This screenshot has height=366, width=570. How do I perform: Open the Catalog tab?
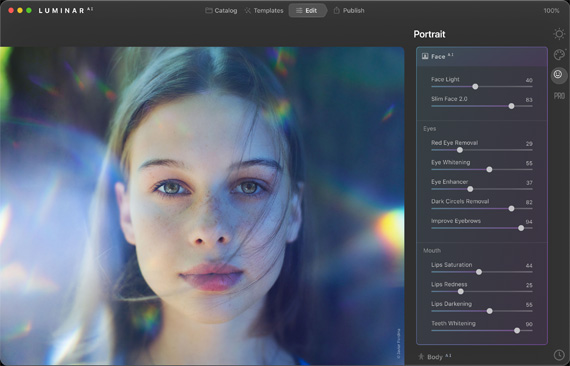221,11
